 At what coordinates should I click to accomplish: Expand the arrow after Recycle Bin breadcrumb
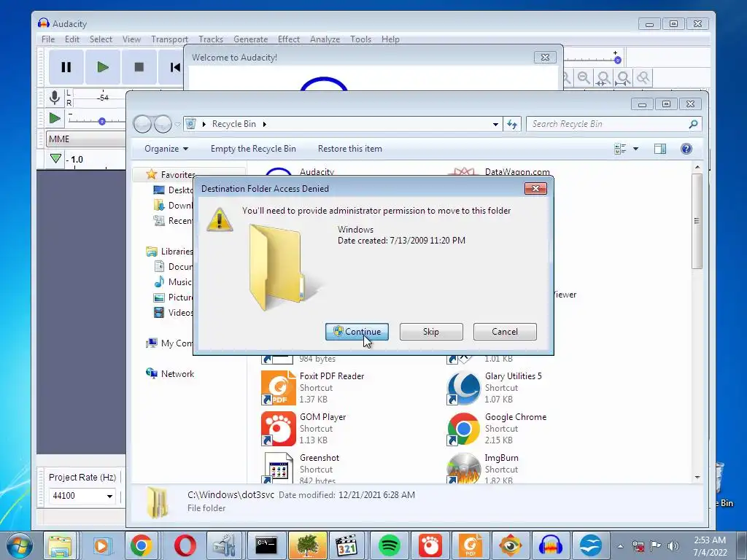[x=264, y=124]
